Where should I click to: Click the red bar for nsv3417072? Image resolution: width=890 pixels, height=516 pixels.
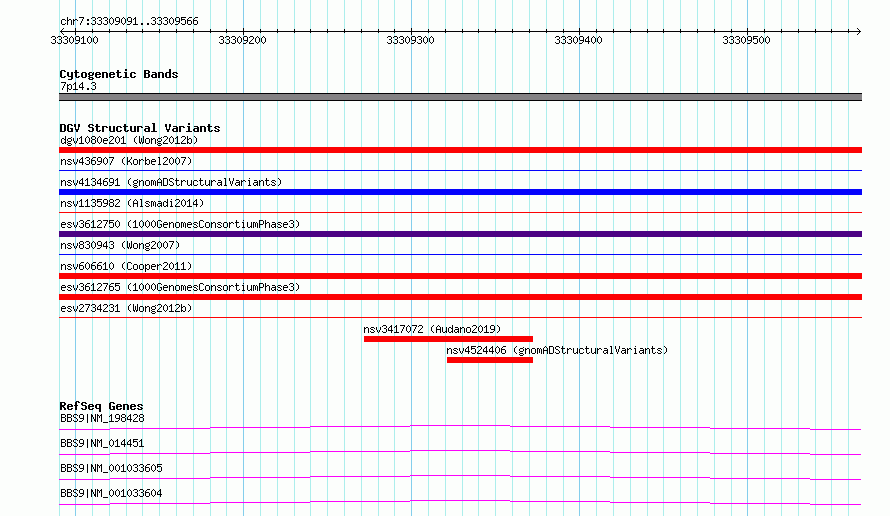pyautogui.click(x=448, y=339)
